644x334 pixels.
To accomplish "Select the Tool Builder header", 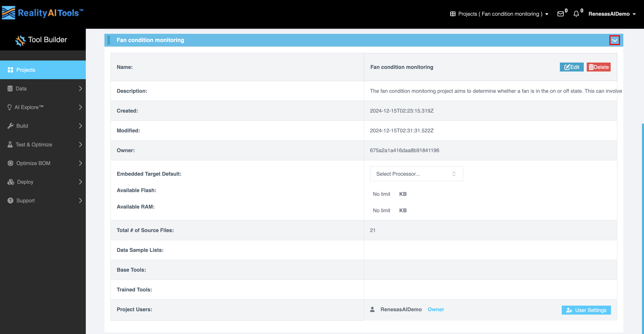I will 41,40.
